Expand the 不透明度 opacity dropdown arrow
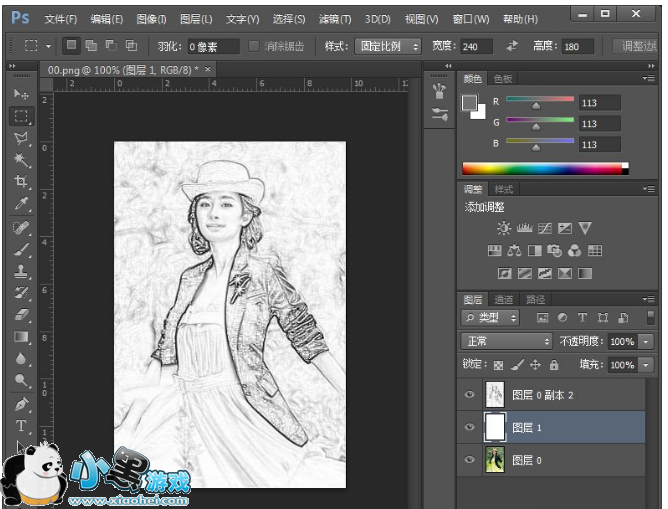This screenshot has height=509, width=668. click(646, 341)
